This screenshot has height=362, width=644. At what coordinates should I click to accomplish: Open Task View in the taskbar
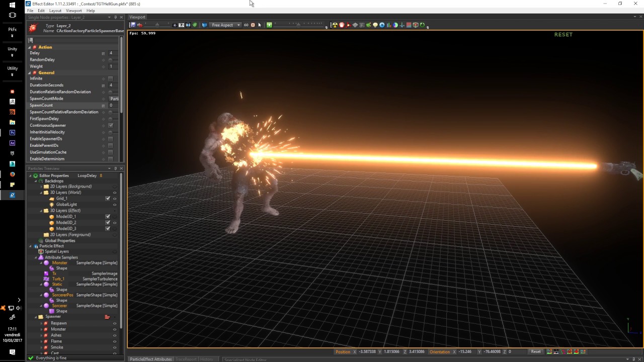coord(12,15)
